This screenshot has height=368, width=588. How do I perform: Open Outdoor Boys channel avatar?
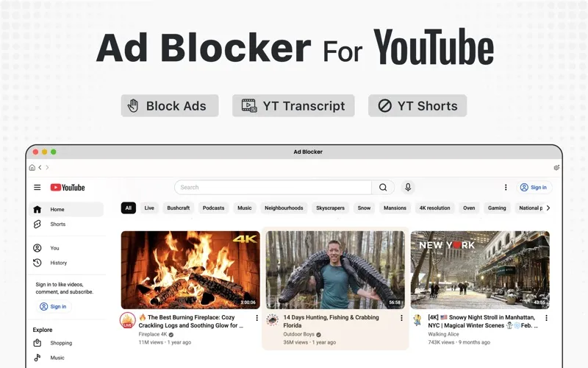[272, 320]
